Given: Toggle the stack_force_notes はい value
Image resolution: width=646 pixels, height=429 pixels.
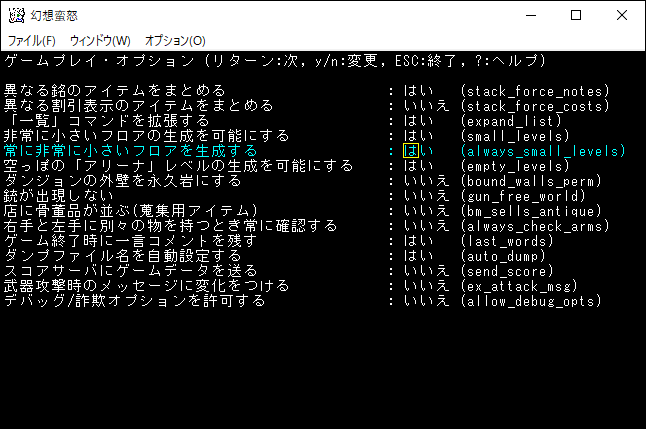Looking at the screenshot, I should coord(418,91).
